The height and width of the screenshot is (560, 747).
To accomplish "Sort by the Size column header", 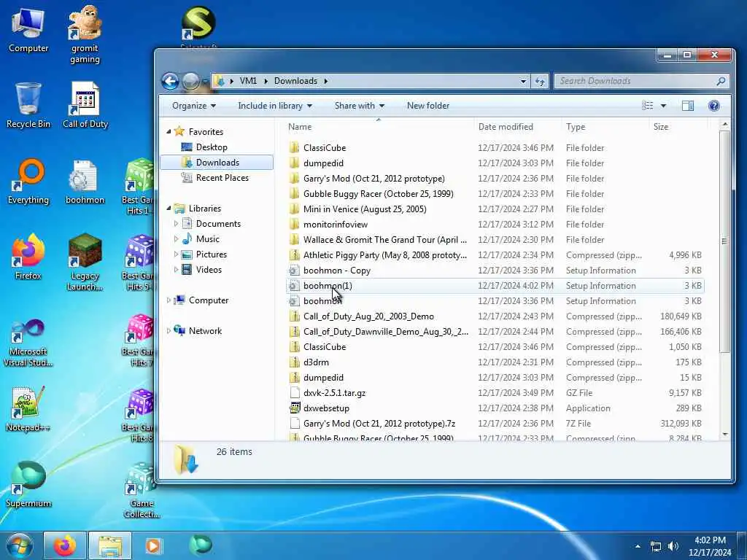I will tap(678, 127).
